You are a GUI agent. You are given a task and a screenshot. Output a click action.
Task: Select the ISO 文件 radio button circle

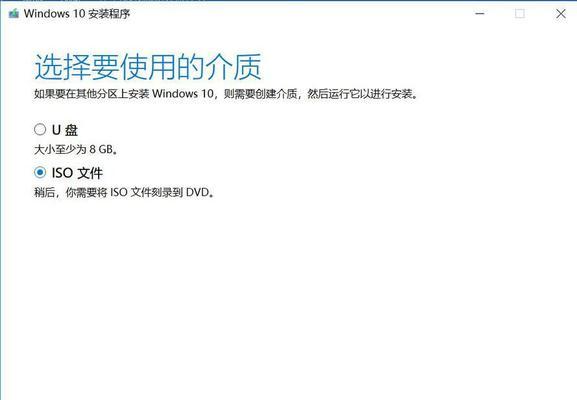click(x=40, y=172)
